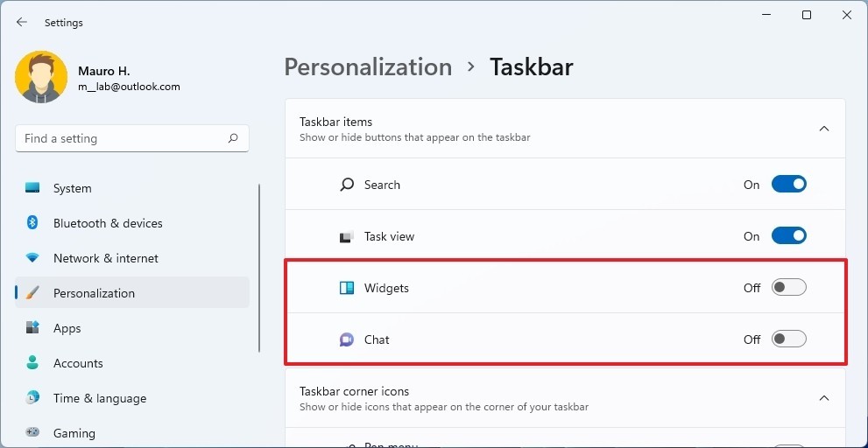Collapse the Taskbar corner icons section
This screenshot has height=448, width=868.
823,398
